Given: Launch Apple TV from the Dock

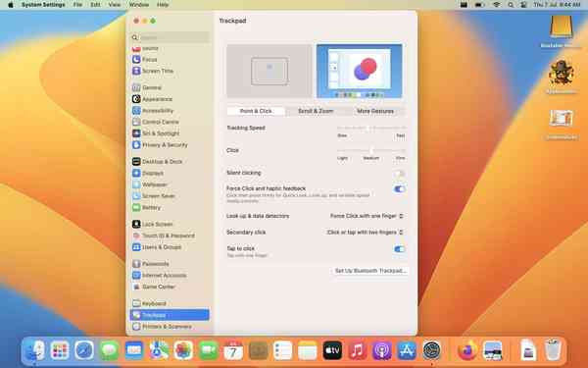Looking at the screenshot, I should [x=332, y=350].
